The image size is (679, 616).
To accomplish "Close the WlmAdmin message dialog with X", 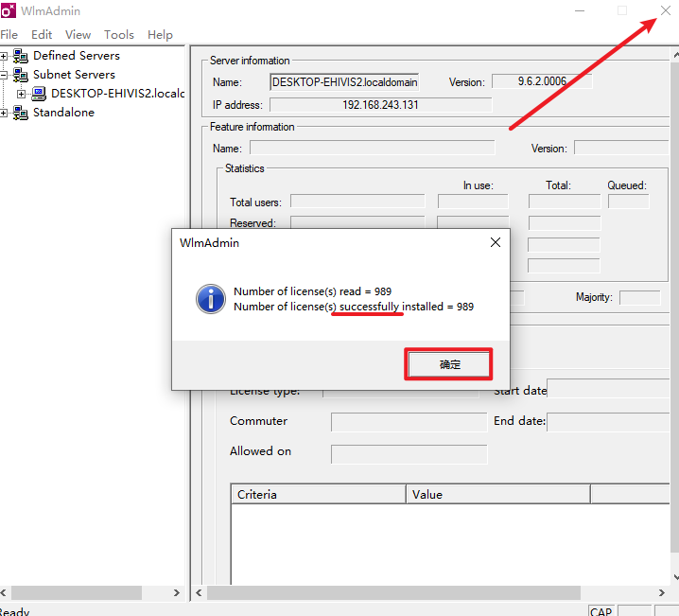I will [495, 243].
